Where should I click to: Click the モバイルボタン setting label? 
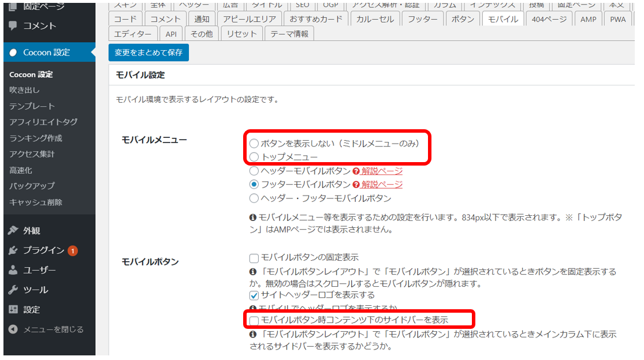point(150,261)
